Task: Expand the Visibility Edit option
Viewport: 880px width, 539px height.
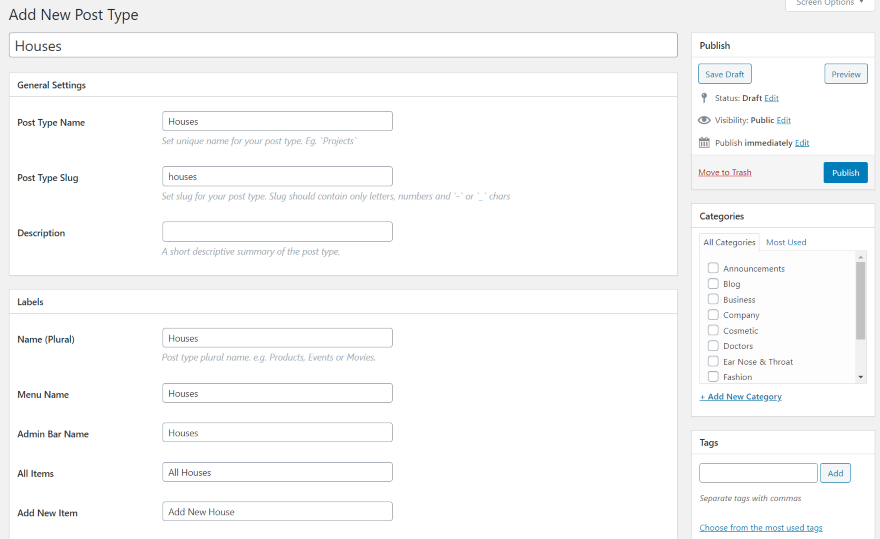Action: point(783,120)
